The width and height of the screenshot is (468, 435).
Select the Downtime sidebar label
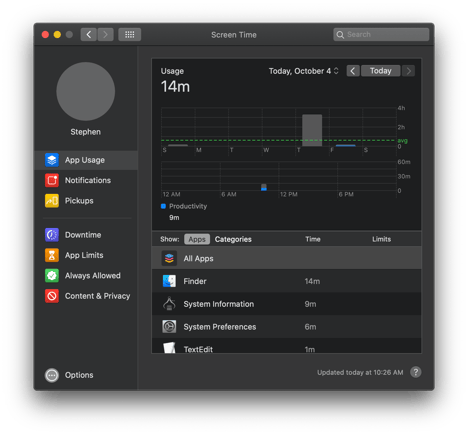[83, 235]
